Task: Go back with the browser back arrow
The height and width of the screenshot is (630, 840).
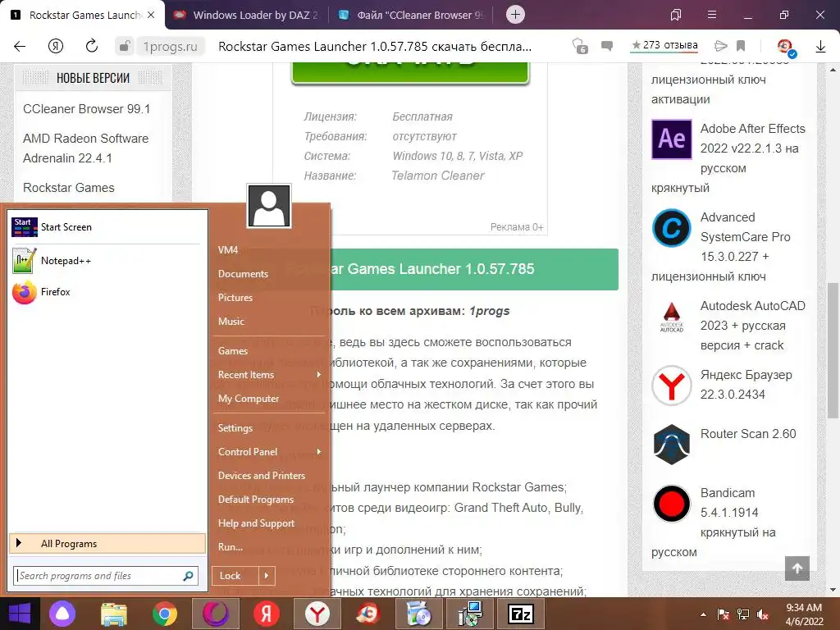Action: pyautogui.click(x=20, y=47)
